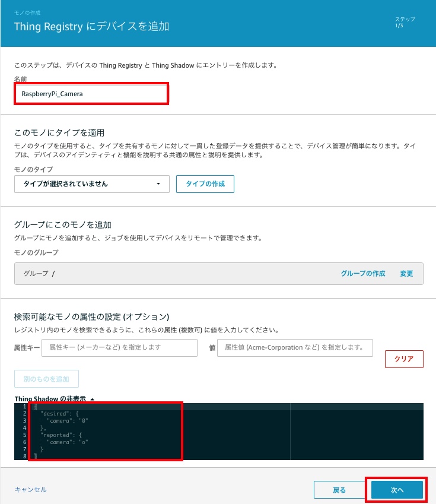436x504 pixels.
Task: Click the 次へ button
Action: coord(397,490)
